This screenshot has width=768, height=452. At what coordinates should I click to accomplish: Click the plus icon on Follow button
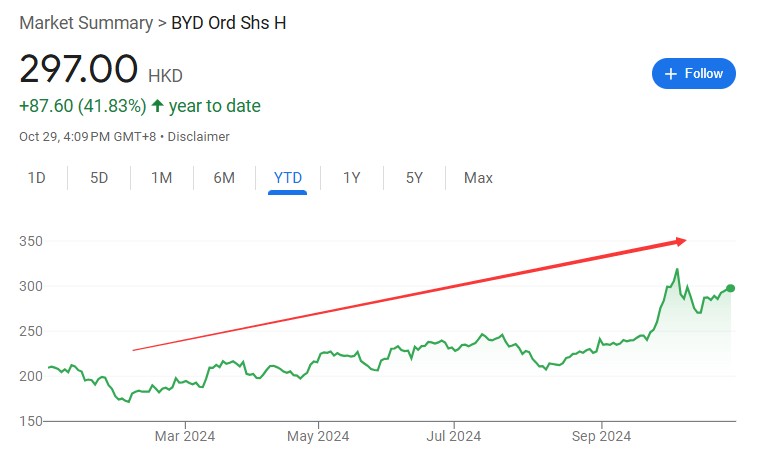coord(671,74)
